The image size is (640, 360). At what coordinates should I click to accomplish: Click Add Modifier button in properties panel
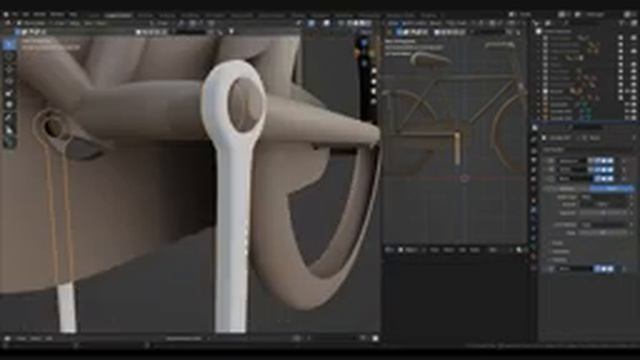(586, 149)
